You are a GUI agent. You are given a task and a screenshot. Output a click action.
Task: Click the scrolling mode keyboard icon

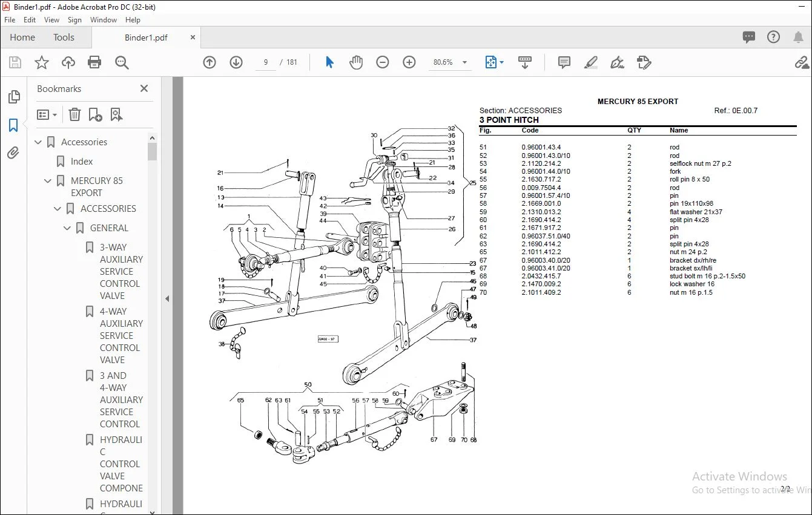coord(525,62)
